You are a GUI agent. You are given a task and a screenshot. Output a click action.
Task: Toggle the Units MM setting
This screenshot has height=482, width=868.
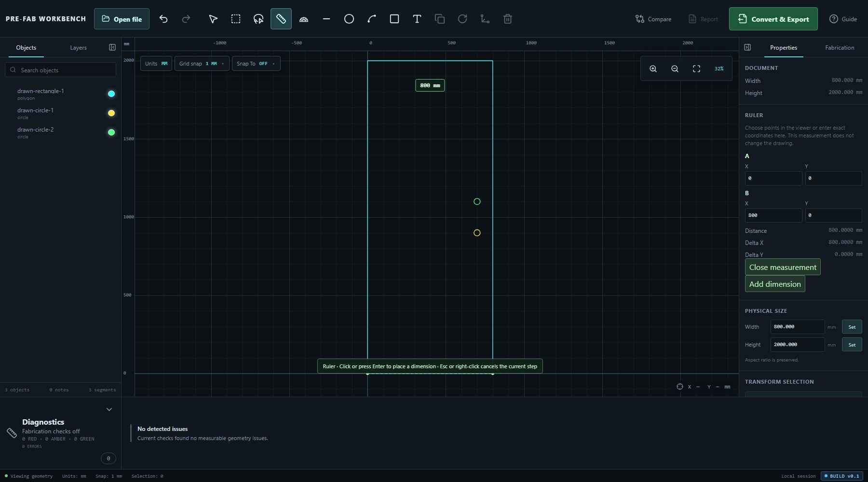(156, 64)
